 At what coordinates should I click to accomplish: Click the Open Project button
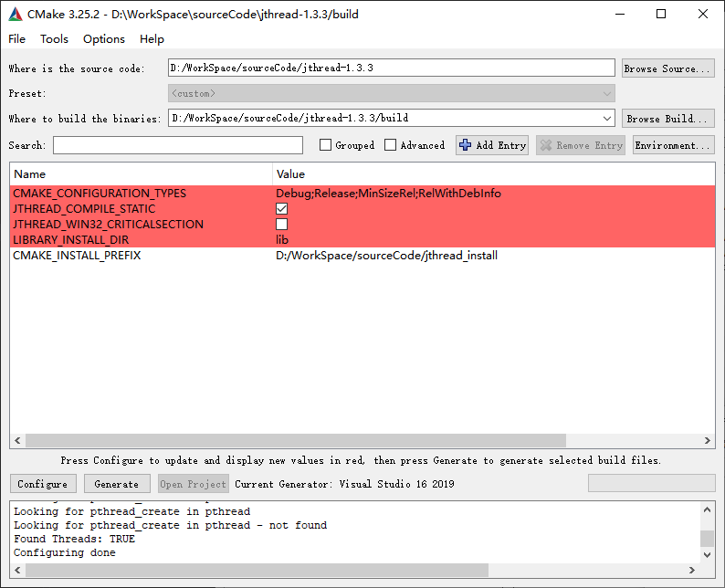coord(194,484)
